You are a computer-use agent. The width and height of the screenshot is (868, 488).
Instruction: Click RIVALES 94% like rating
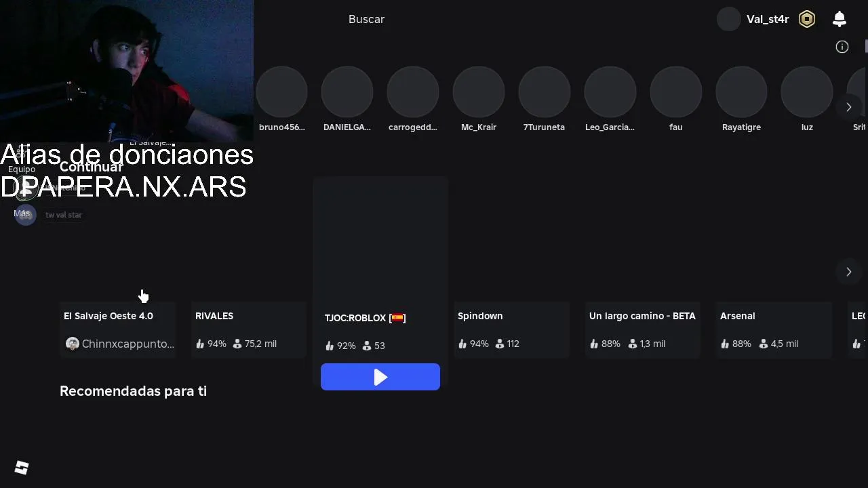211,344
